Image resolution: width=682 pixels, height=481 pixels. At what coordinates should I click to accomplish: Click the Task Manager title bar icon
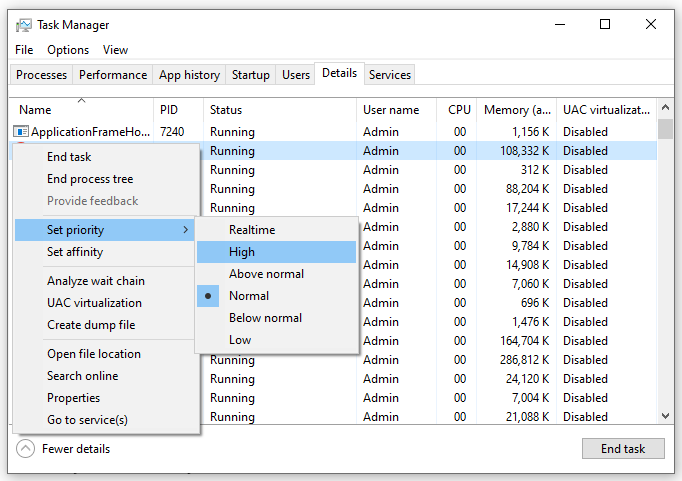(x=24, y=25)
